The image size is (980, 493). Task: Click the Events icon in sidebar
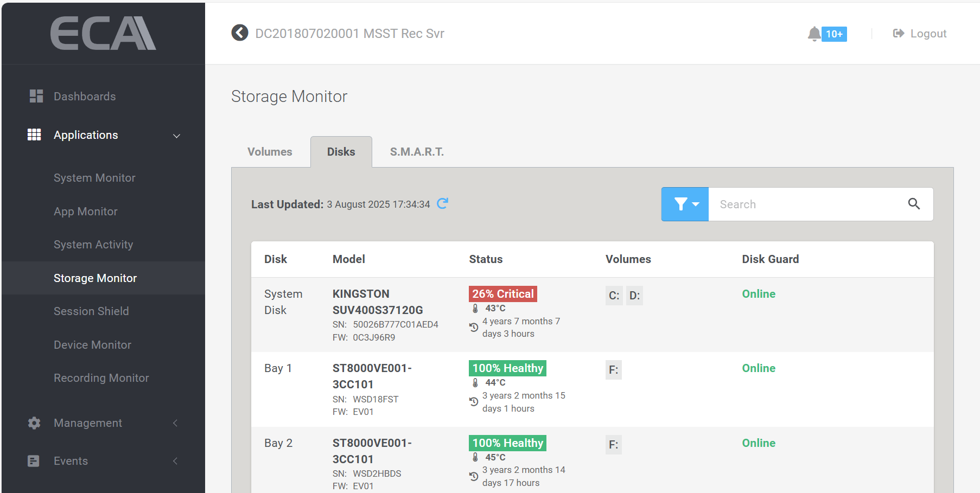click(34, 461)
